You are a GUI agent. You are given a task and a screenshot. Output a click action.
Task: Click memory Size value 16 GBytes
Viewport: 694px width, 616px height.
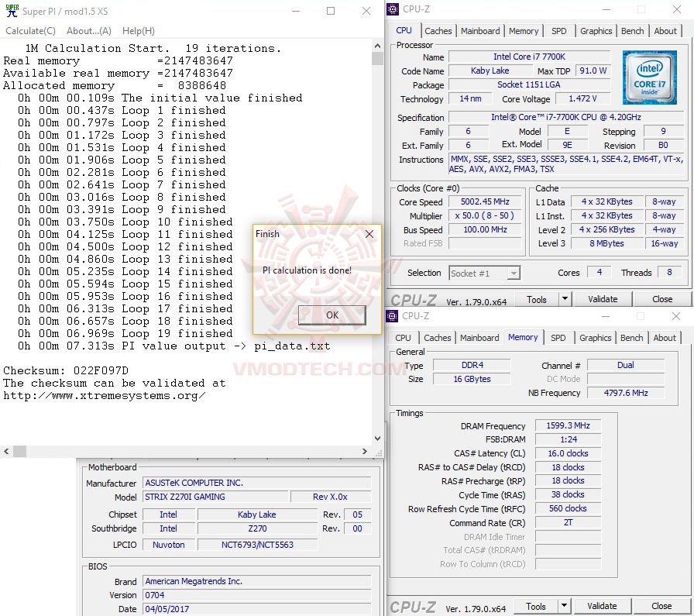[472, 379]
